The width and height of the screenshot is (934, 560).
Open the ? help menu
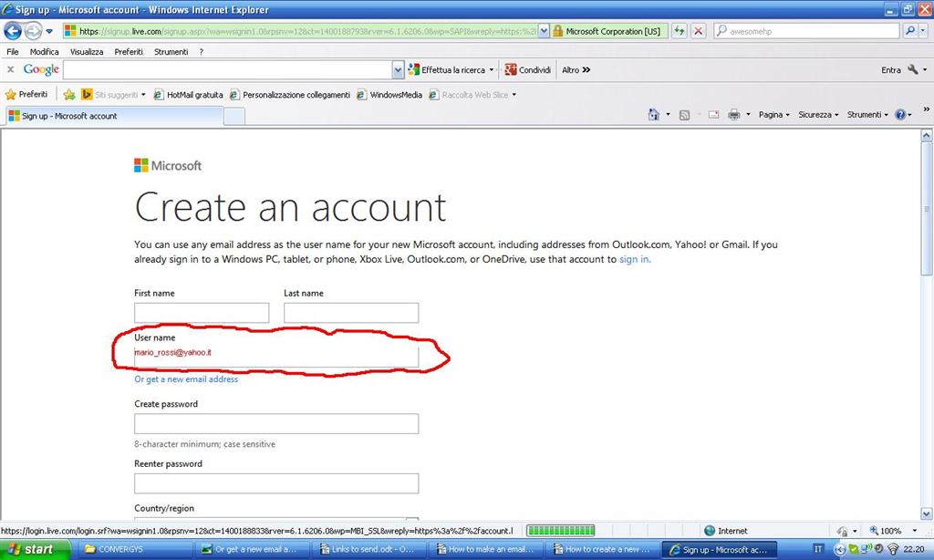point(202,52)
